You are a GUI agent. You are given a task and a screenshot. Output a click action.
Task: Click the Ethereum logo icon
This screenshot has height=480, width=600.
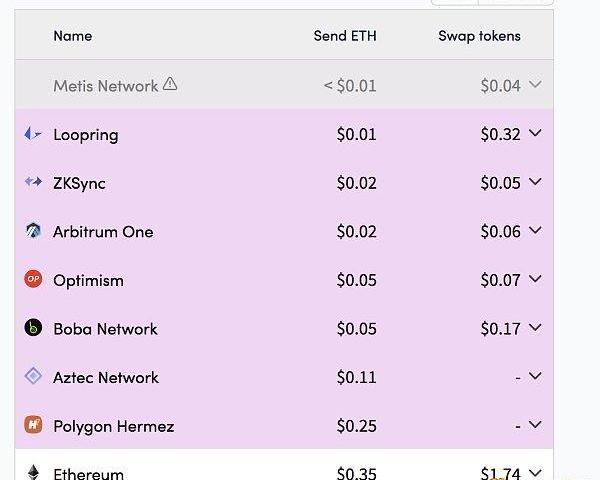(x=33, y=472)
